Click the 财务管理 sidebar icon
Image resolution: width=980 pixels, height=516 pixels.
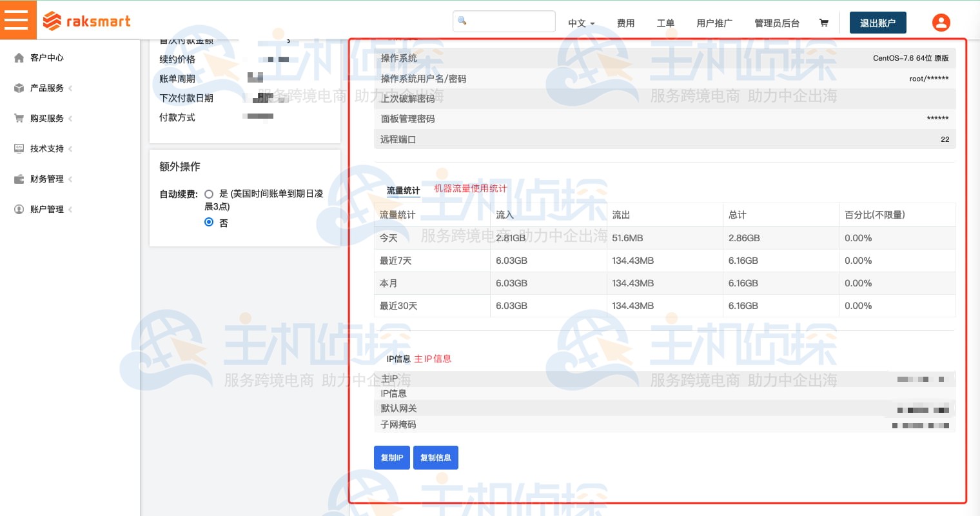(x=19, y=179)
